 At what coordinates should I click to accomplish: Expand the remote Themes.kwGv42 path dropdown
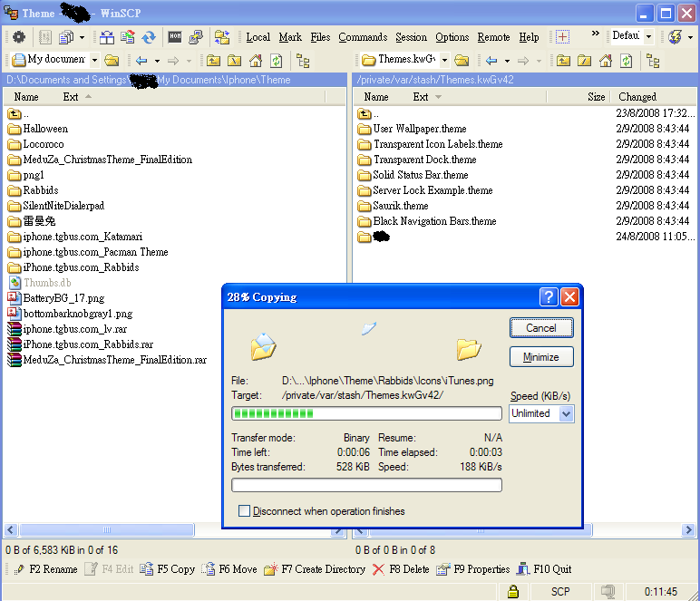(443, 61)
